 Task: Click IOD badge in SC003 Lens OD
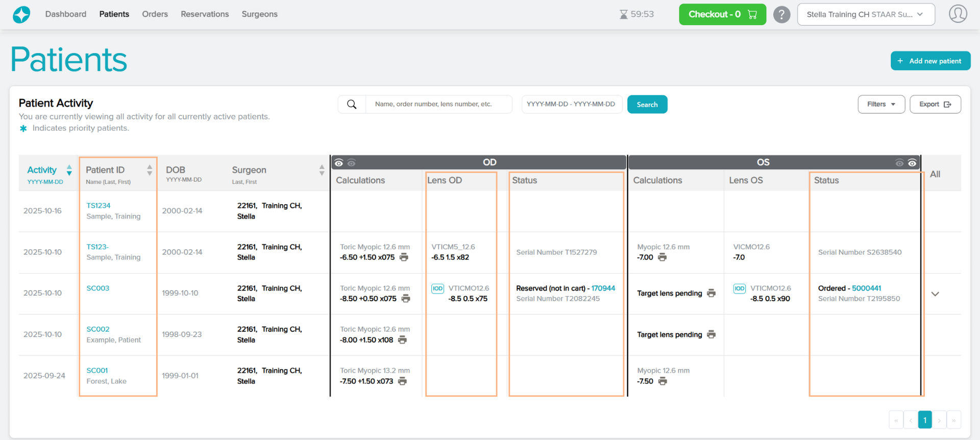click(x=437, y=288)
